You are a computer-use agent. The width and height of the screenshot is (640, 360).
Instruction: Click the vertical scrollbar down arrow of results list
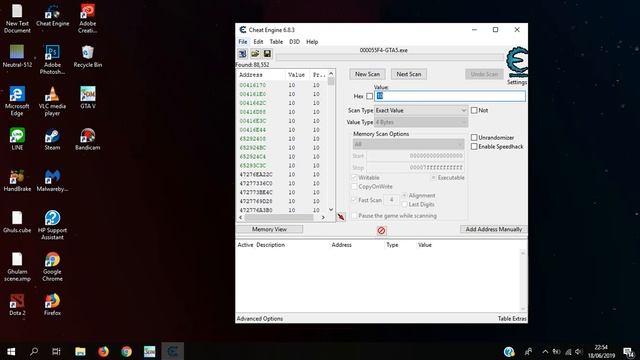pos(331,209)
